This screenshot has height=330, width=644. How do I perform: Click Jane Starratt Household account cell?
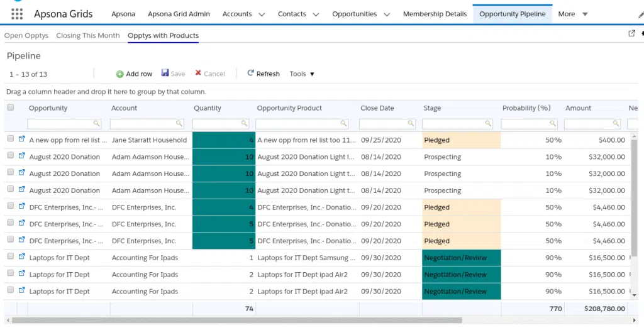click(x=149, y=140)
